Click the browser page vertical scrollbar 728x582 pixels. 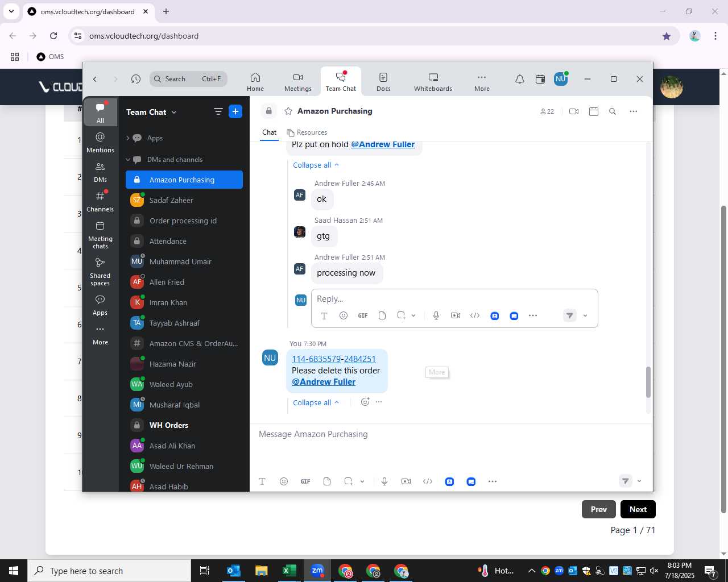pos(723,358)
